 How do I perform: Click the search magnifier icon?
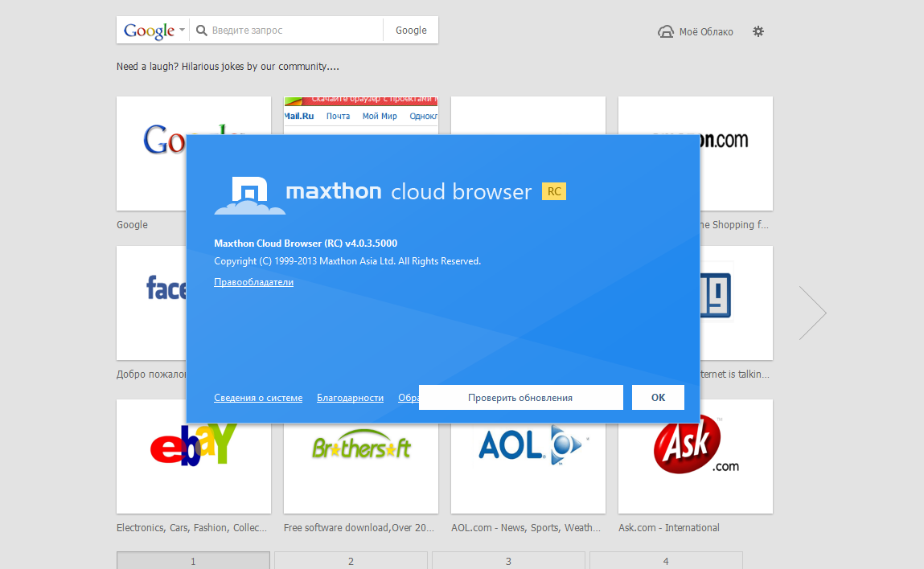[x=202, y=31]
